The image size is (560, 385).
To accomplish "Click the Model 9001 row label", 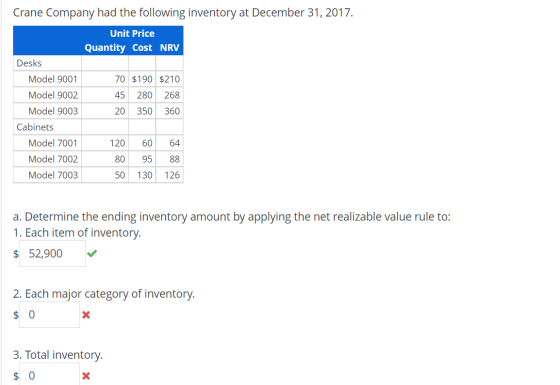I will [x=53, y=79].
